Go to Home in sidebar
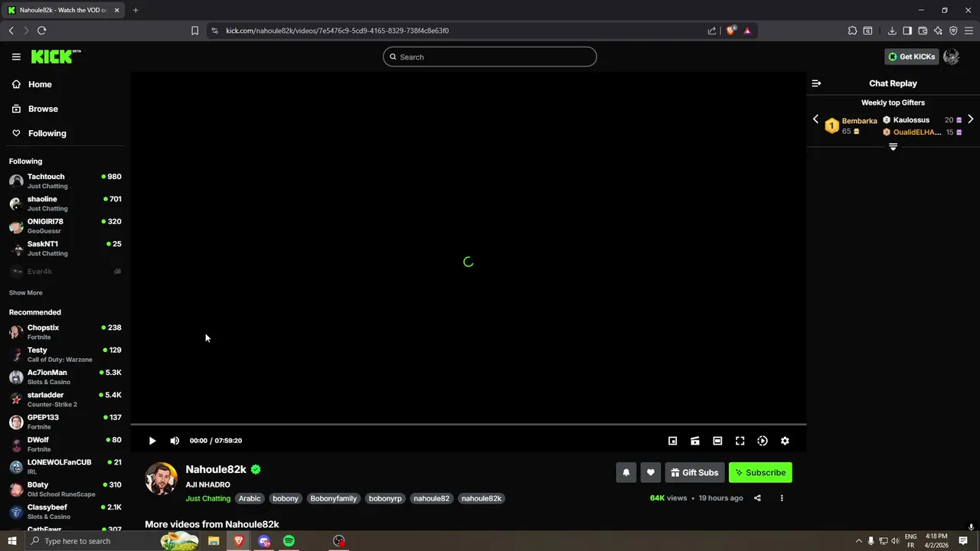 click(x=65, y=84)
